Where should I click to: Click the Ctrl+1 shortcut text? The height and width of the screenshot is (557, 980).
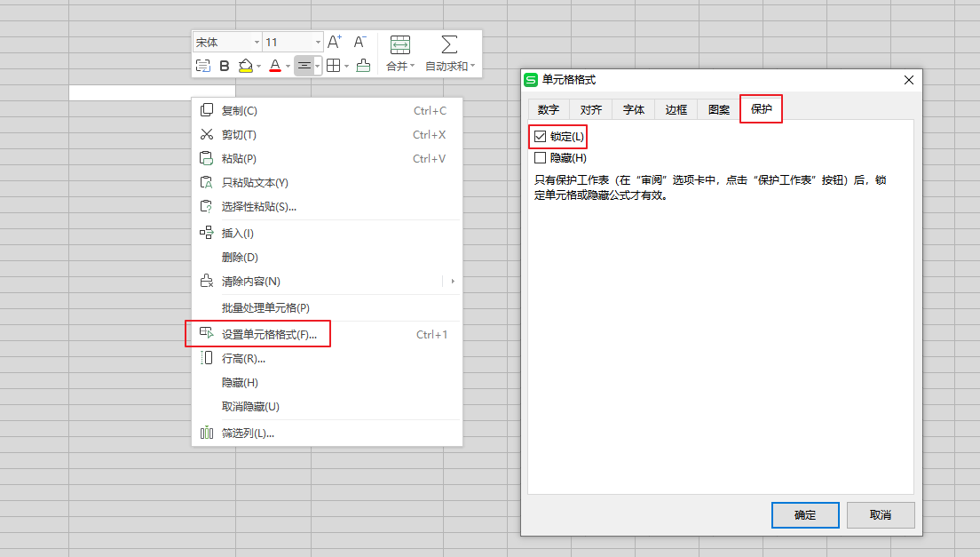pos(432,334)
